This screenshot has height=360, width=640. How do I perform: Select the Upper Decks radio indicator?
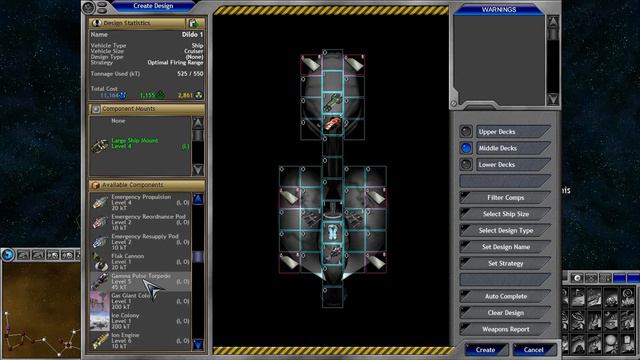(466, 131)
